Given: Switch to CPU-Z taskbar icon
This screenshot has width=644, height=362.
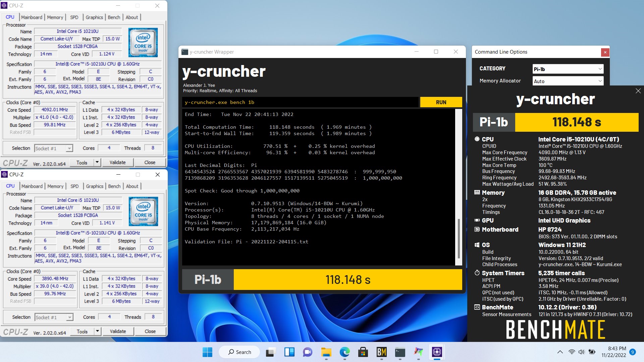Looking at the screenshot, I should pos(437,352).
